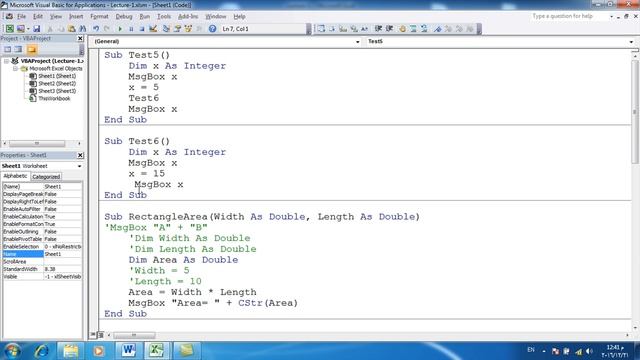The height and width of the screenshot is (360, 640).
Task: Undo the last edit
Action: coord(96,29)
